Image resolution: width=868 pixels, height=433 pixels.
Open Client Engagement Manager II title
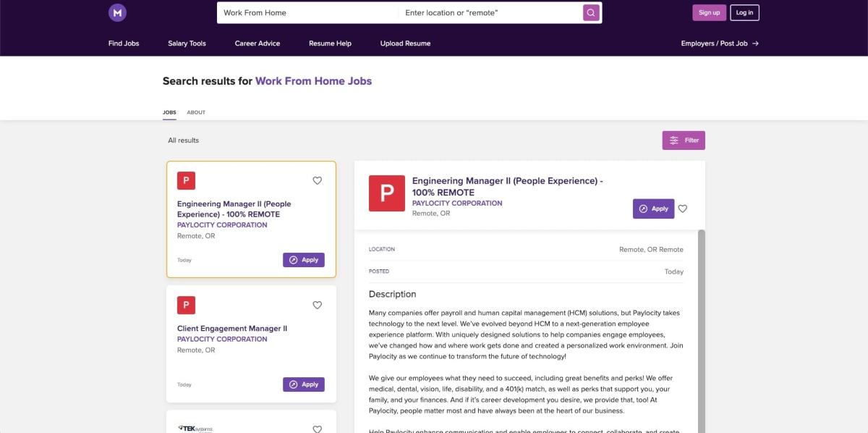point(232,328)
